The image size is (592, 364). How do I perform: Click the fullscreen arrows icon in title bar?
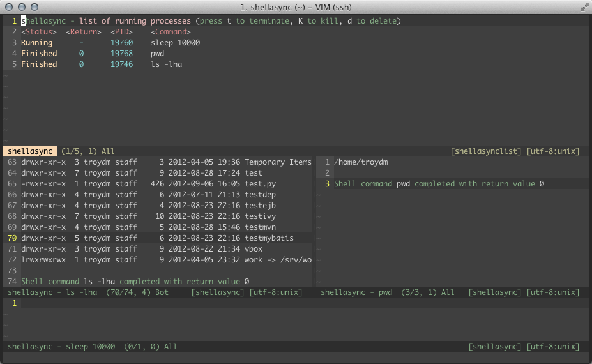pyautogui.click(x=584, y=7)
